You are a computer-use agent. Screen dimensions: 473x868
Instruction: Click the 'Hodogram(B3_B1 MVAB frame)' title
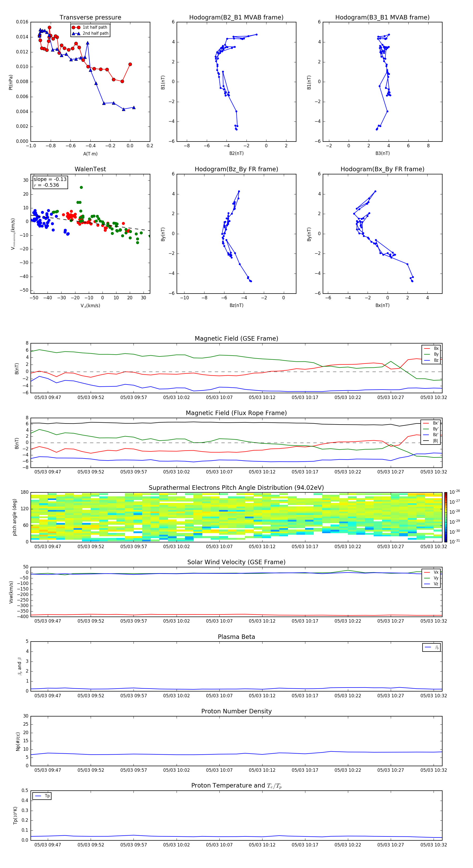click(x=382, y=18)
